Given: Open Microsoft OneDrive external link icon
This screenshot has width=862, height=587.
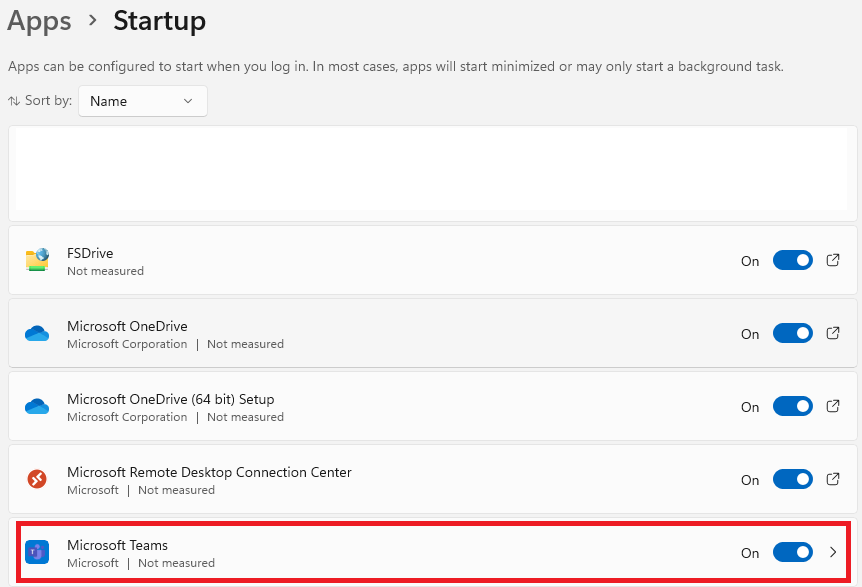Looking at the screenshot, I should coord(833,333).
